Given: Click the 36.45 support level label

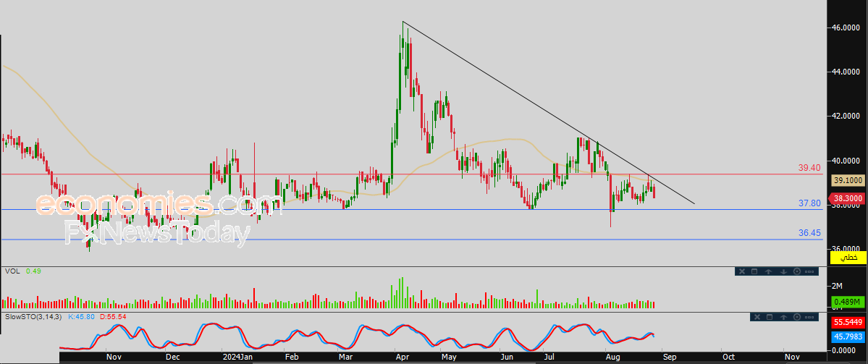Looking at the screenshot, I should 809,234.
